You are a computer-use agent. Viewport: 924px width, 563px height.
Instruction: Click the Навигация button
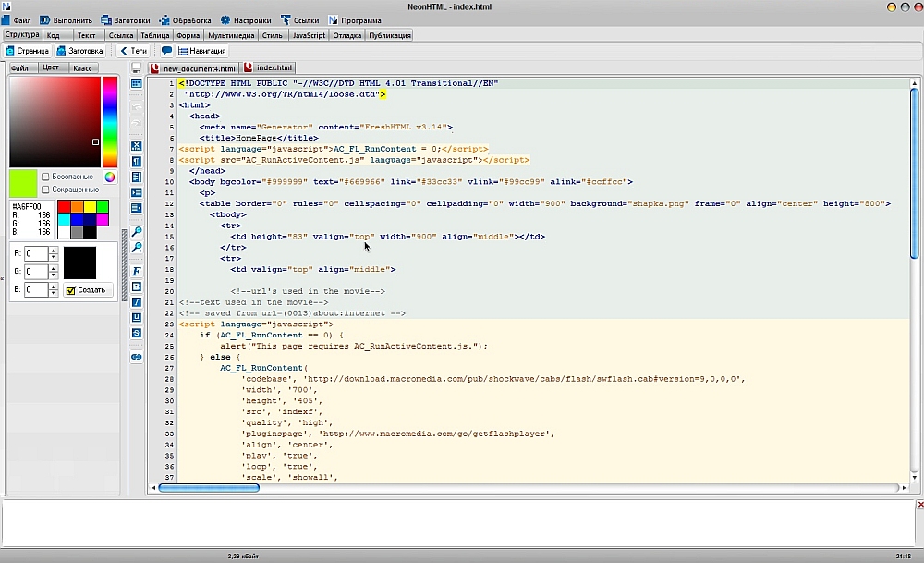click(x=201, y=52)
